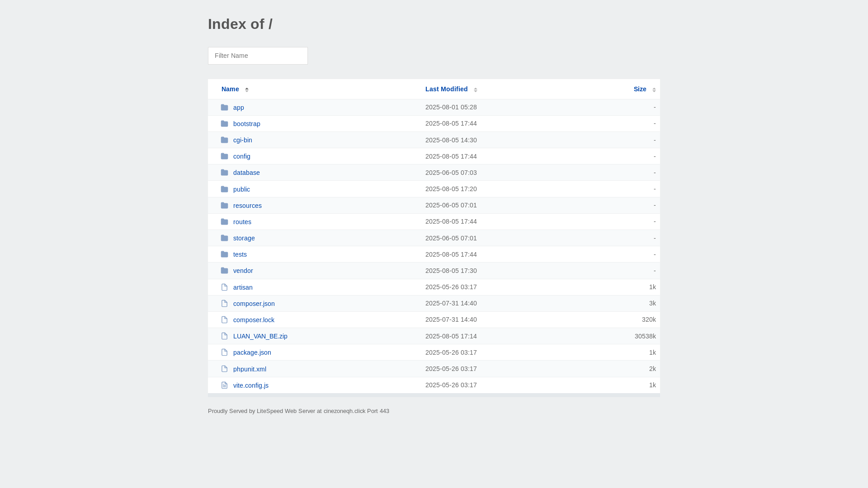Sort listing by Last Modified column
868x488 pixels.
(x=447, y=89)
